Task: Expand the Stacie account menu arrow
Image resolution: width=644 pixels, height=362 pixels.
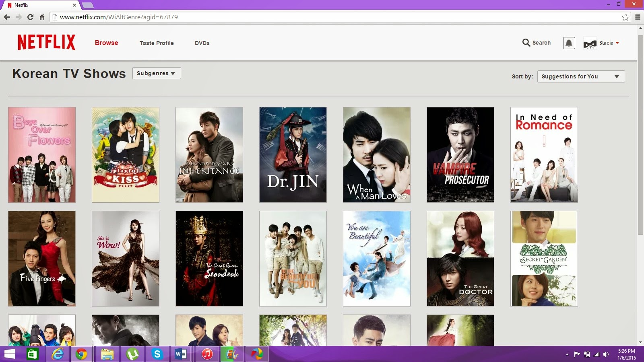Action: point(617,43)
